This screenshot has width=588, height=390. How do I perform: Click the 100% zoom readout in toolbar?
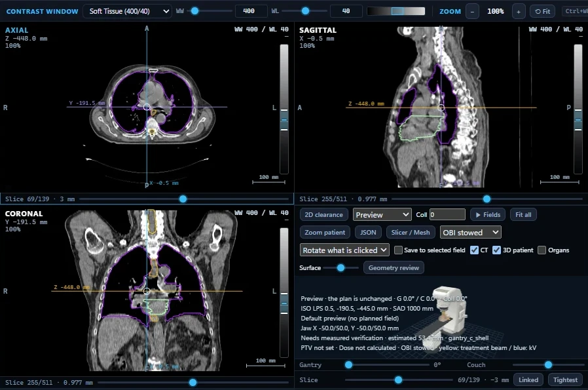point(496,11)
